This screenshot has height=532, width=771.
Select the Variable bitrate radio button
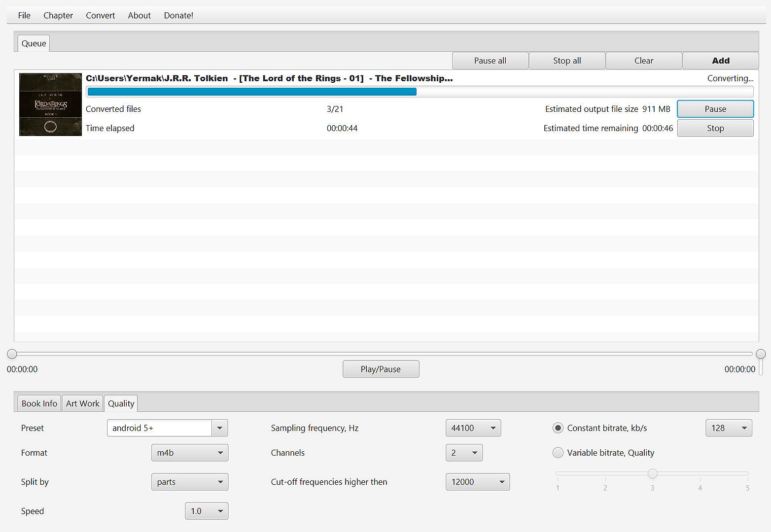(558, 453)
